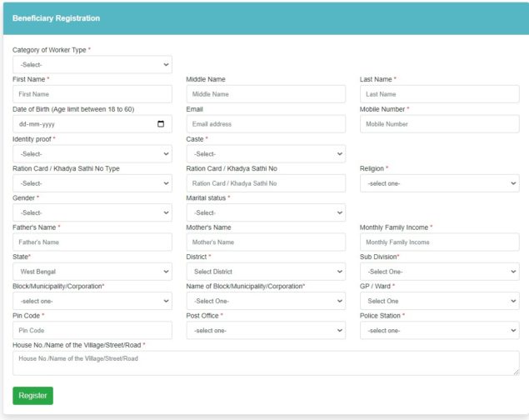Open the Post Office dropdown
Screen dimensions: 529x420
click(x=265, y=330)
